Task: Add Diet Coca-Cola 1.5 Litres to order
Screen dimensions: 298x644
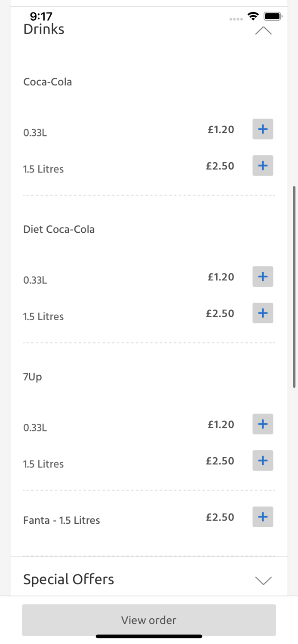Action: point(263,313)
